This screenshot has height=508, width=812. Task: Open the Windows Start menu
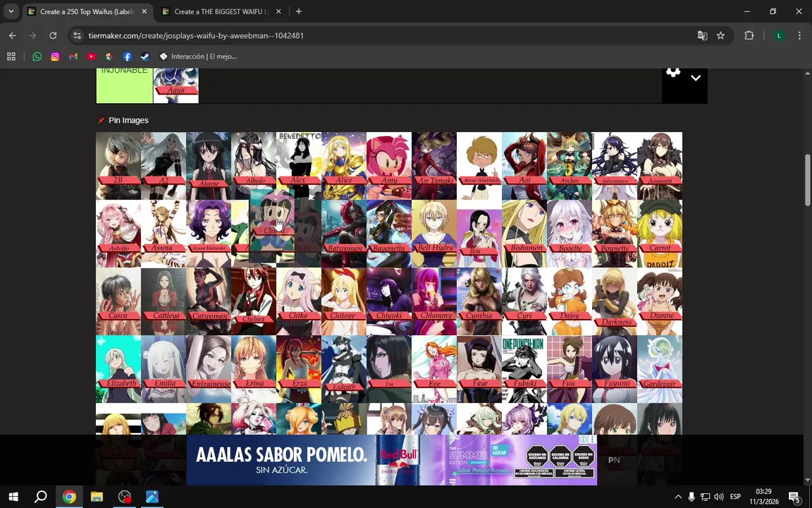13,497
